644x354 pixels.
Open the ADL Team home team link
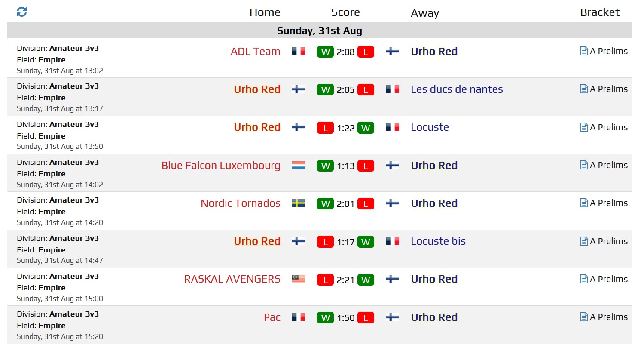256,52
